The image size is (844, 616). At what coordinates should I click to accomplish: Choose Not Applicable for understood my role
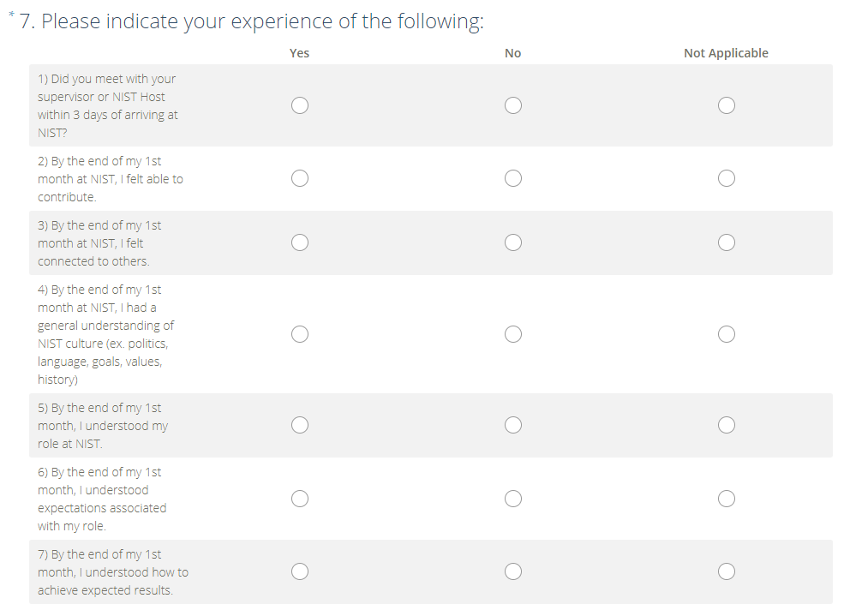click(727, 425)
